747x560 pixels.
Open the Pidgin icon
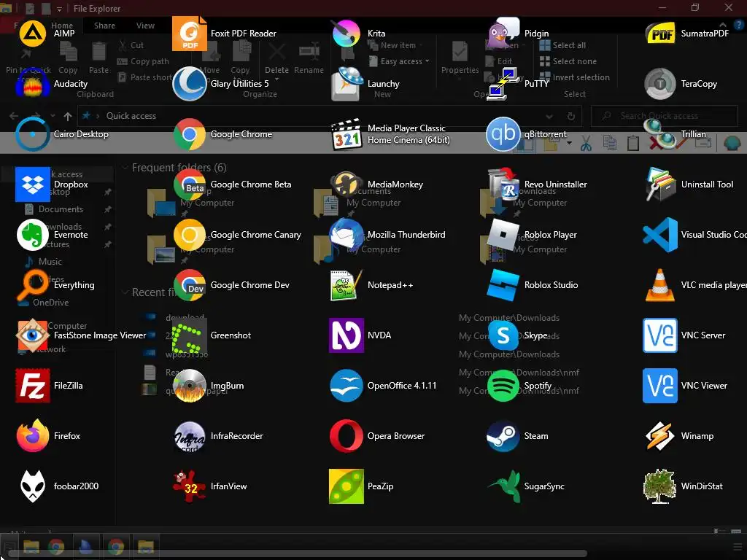coord(503,34)
